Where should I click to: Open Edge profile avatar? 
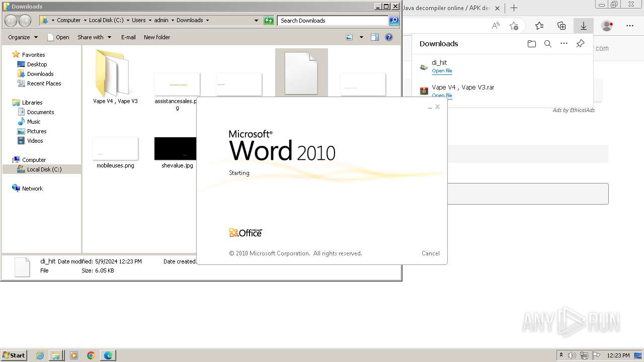click(x=607, y=26)
